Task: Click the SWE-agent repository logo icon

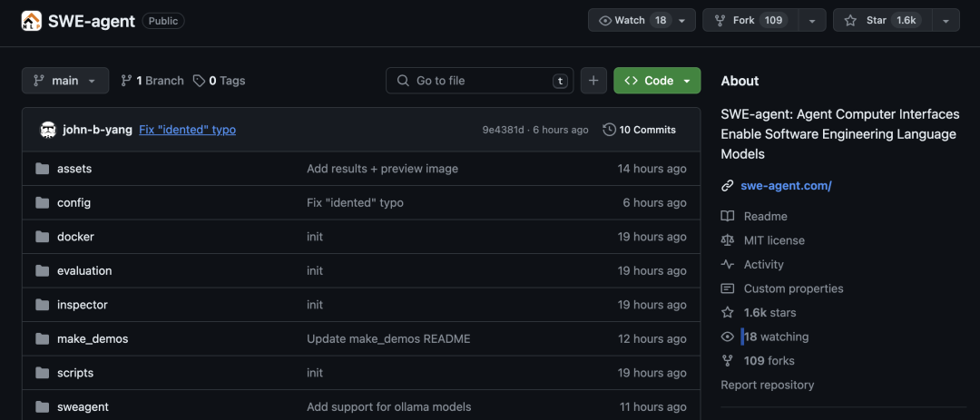Action: (x=32, y=21)
